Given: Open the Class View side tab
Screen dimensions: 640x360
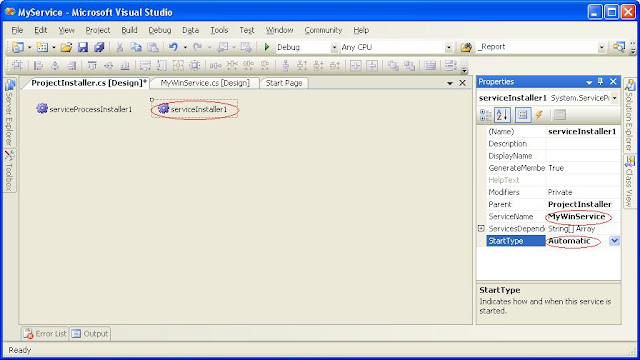Looking at the screenshot, I should coord(630,181).
